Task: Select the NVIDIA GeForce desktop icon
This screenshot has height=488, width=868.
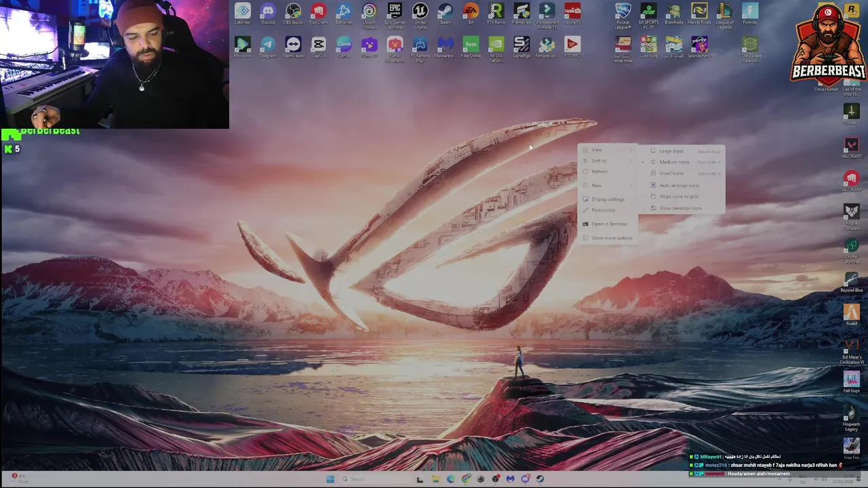Action: 496,49
